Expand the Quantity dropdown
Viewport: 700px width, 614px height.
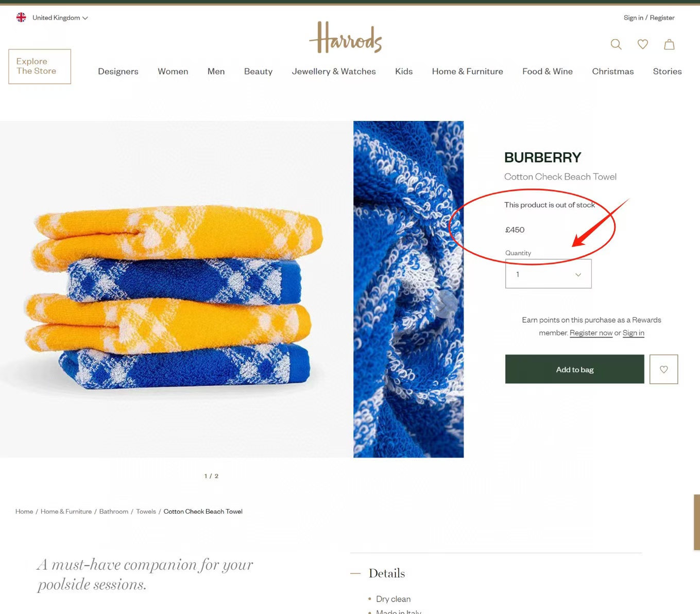(x=548, y=274)
